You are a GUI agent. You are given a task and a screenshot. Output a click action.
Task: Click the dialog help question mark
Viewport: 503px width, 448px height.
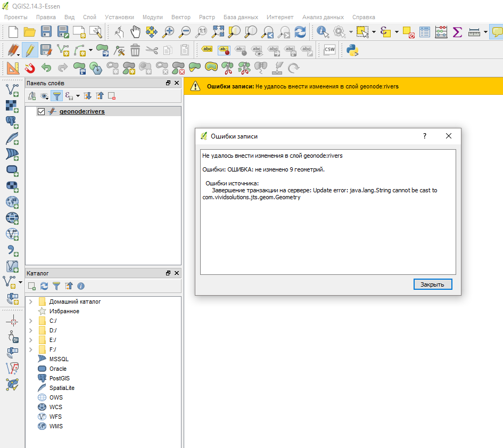coord(425,136)
